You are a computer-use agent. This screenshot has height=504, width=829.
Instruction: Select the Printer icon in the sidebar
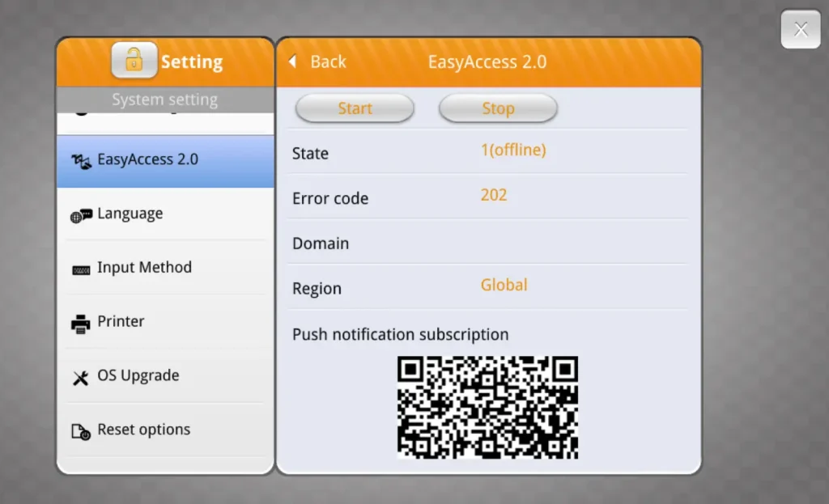(x=81, y=321)
